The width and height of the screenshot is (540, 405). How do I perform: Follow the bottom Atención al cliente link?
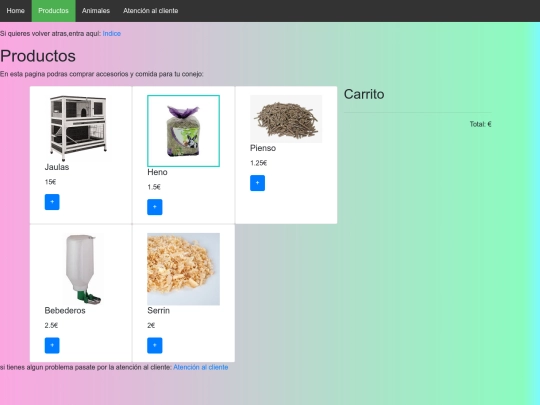pos(200,367)
